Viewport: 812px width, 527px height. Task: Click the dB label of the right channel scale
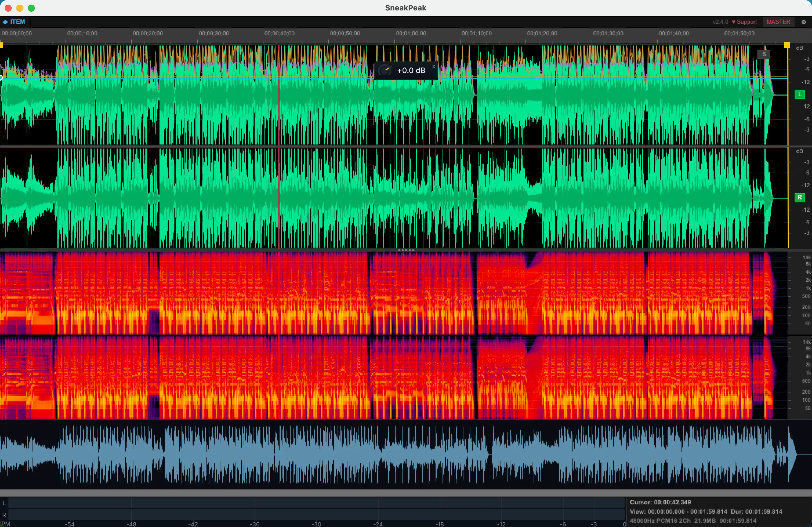coord(799,151)
